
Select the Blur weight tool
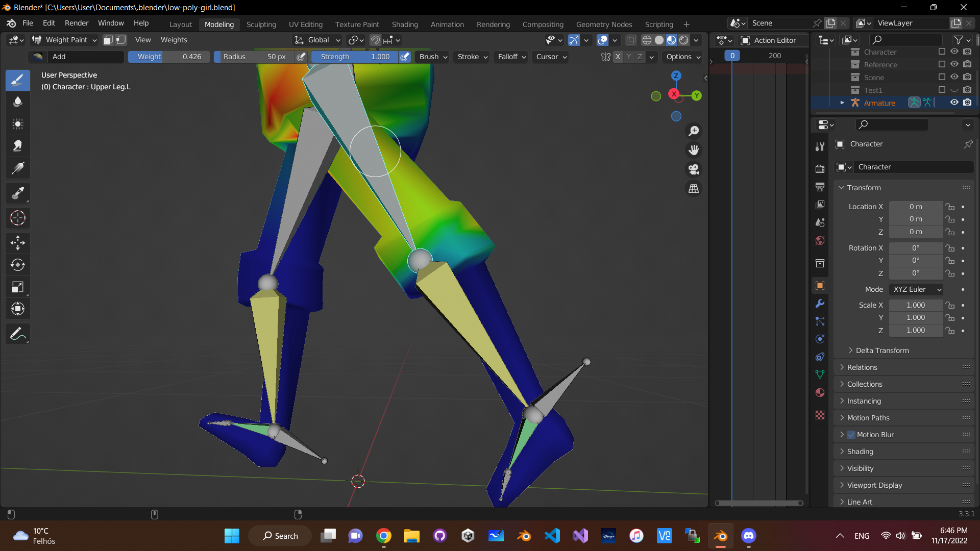[x=18, y=102]
